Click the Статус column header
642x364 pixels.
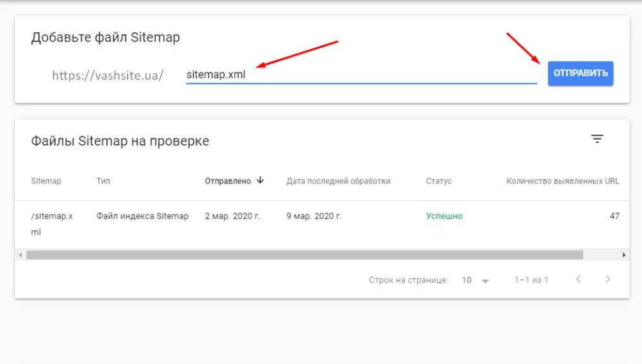coord(439,181)
